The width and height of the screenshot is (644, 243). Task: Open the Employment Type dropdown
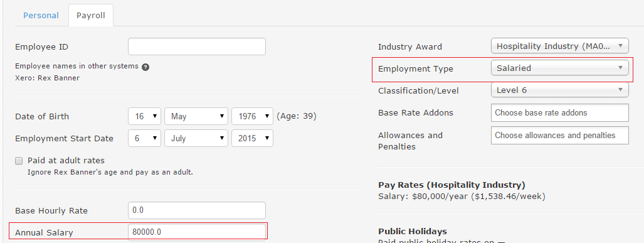(x=560, y=68)
